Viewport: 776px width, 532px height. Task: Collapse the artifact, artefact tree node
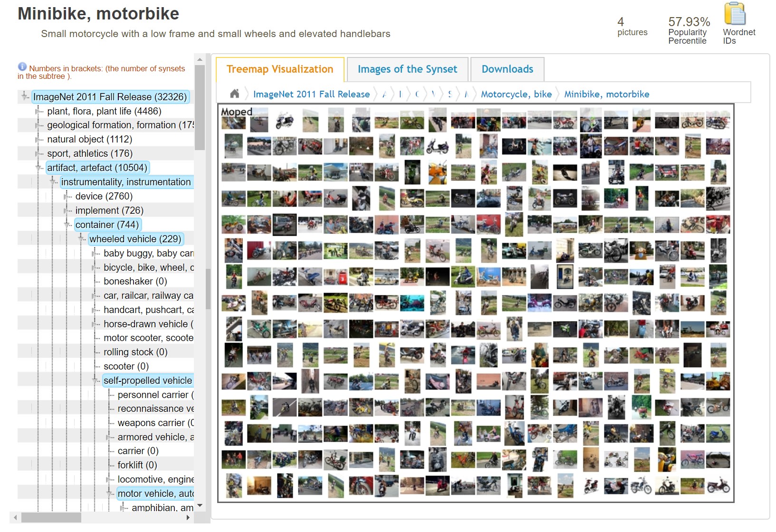click(x=39, y=168)
